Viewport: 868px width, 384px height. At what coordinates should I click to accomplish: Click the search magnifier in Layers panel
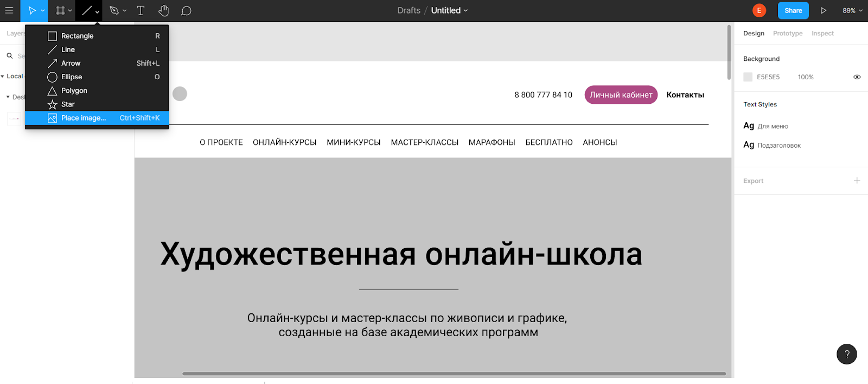point(10,55)
